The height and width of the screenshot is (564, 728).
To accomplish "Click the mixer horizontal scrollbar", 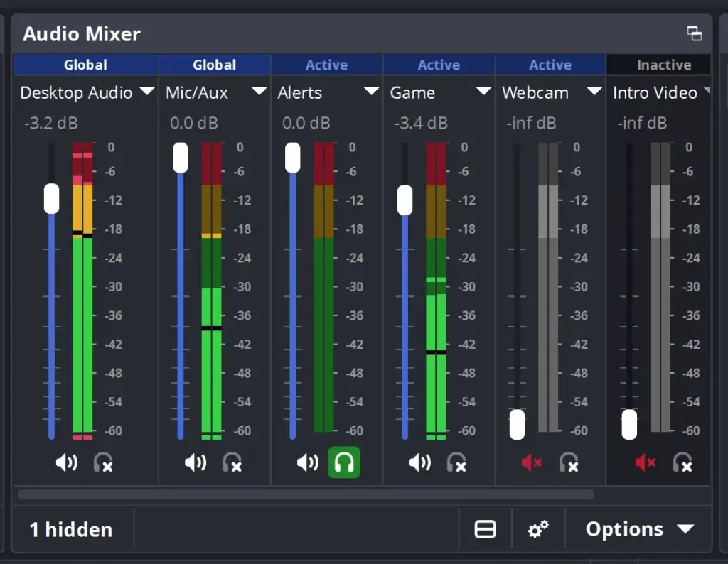I will 306,494.
